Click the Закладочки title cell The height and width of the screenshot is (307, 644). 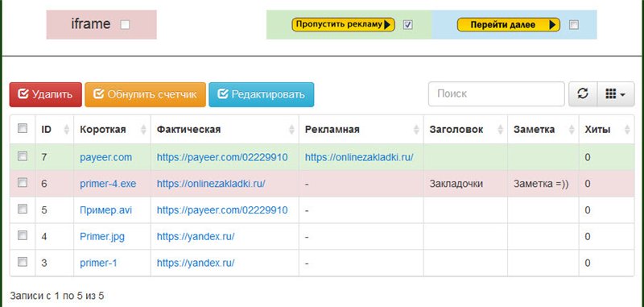[456, 184]
